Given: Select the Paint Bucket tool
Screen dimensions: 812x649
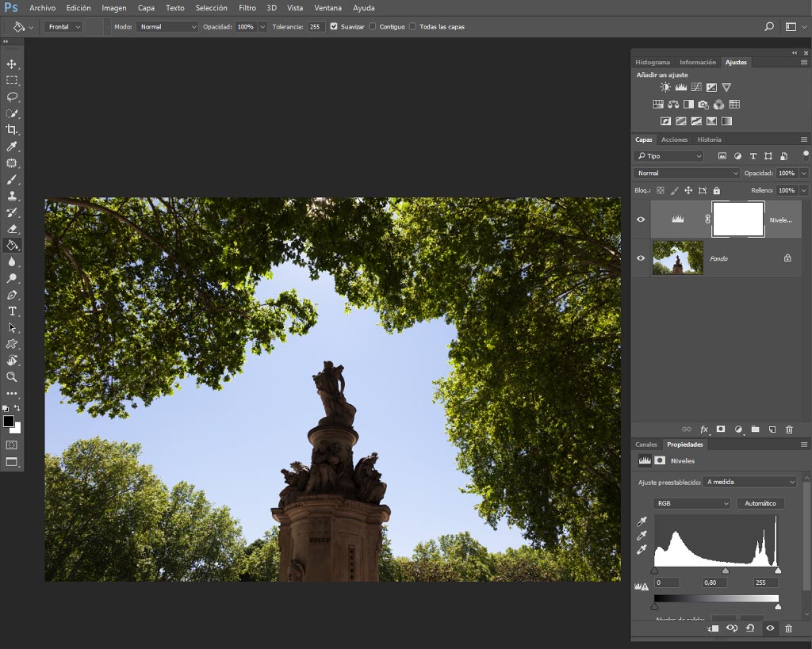Looking at the screenshot, I should (x=11, y=246).
